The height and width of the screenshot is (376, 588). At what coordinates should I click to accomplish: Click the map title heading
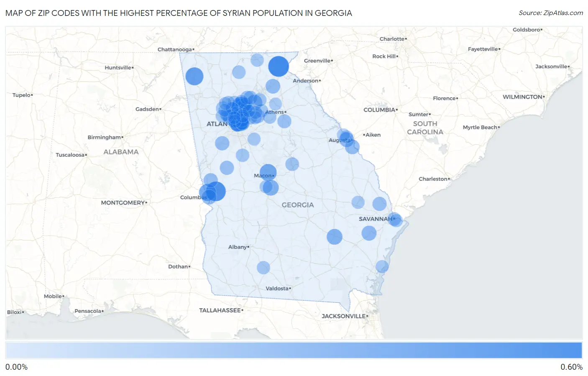tap(179, 13)
